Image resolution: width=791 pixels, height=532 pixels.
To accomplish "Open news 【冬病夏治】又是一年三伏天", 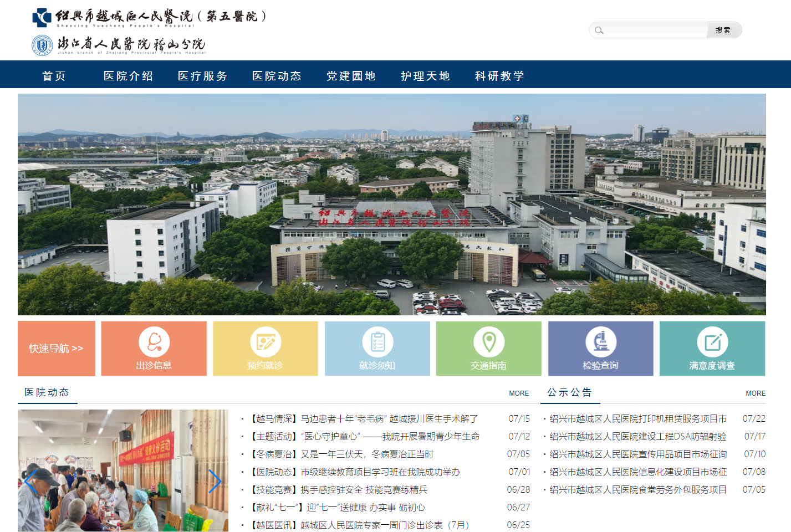I will (341, 454).
